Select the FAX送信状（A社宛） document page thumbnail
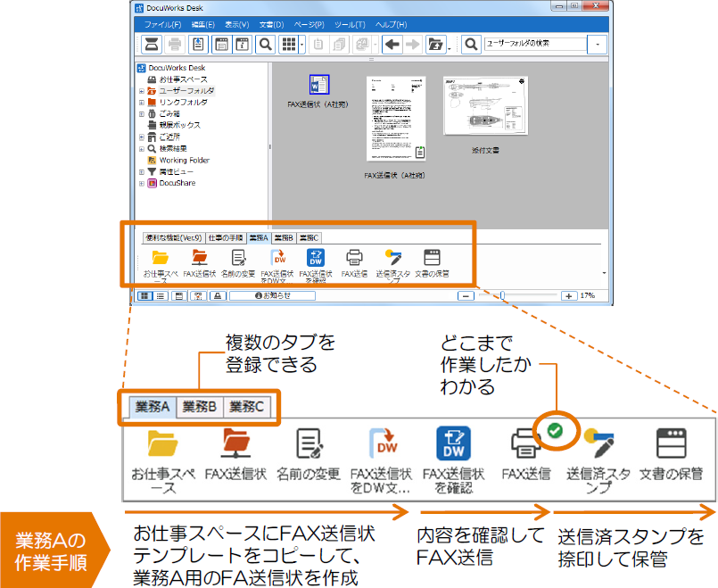Image resolution: width=718 pixels, height=588 pixels. (x=397, y=119)
